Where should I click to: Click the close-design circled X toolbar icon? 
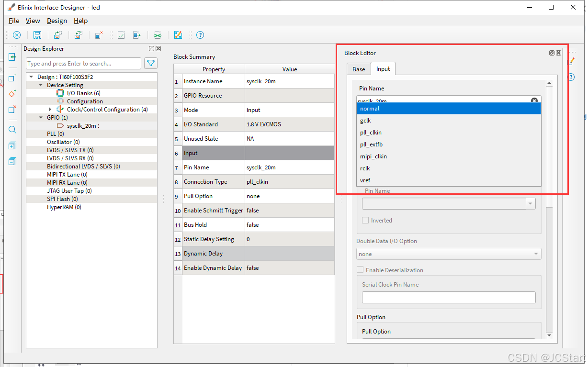coord(17,35)
